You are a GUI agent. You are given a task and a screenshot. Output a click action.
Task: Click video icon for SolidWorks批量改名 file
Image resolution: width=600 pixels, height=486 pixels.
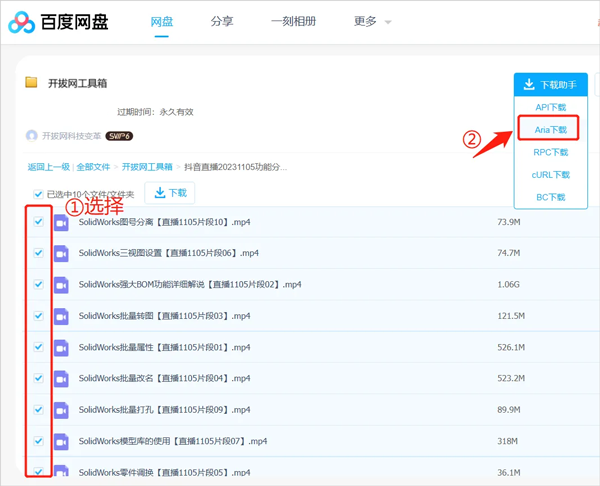coord(61,378)
